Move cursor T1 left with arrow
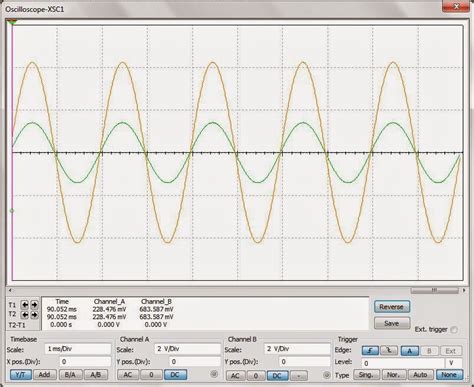 click(x=24, y=304)
